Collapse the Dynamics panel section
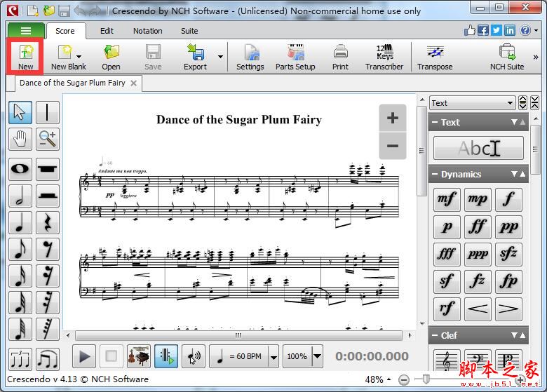The width and height of the screenshot is (547, 392). (435, 175)
